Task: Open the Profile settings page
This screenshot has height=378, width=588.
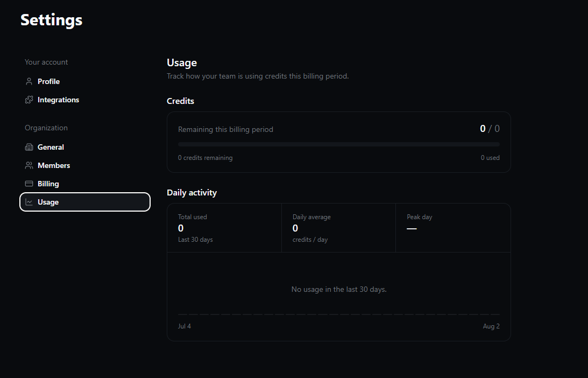Action: click(x=85, y=81)
